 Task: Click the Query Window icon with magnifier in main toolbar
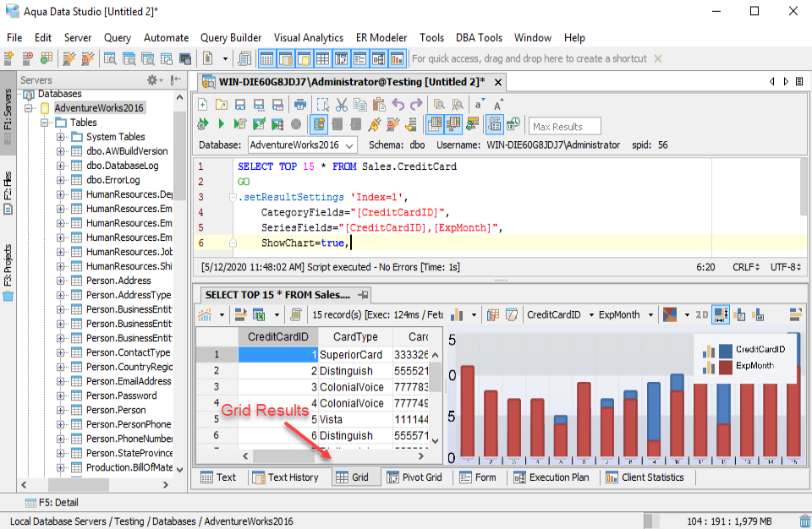click(x=110, y=58)
